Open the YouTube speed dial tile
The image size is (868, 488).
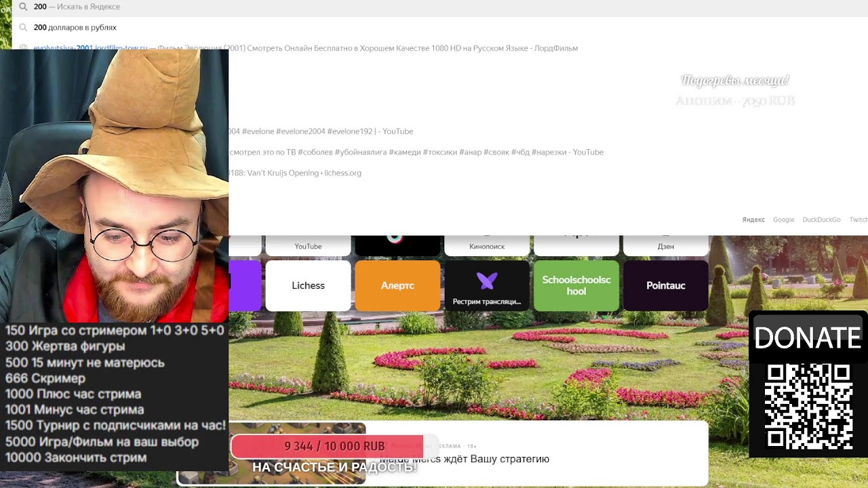(308, 245)
